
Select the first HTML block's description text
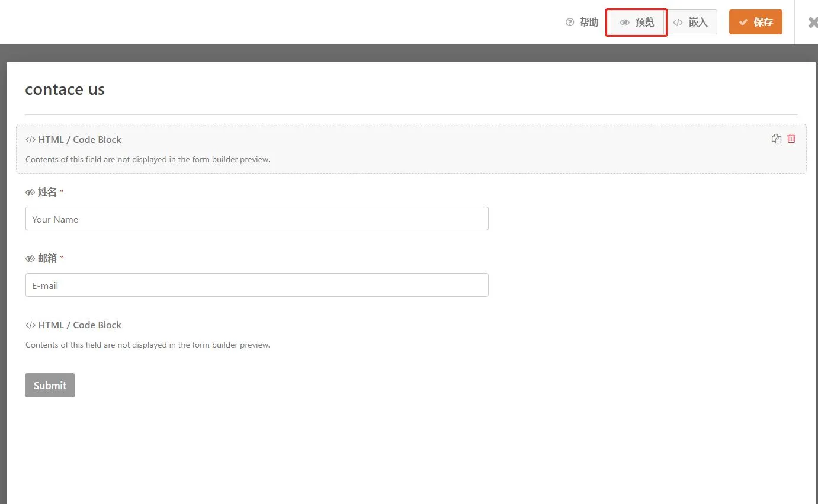pos(147,159)
